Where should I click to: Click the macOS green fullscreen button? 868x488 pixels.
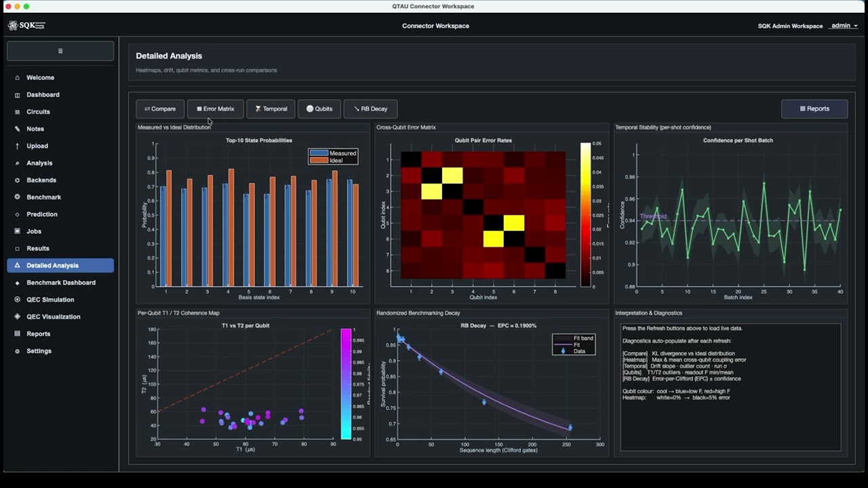click(x=26, y=6)
